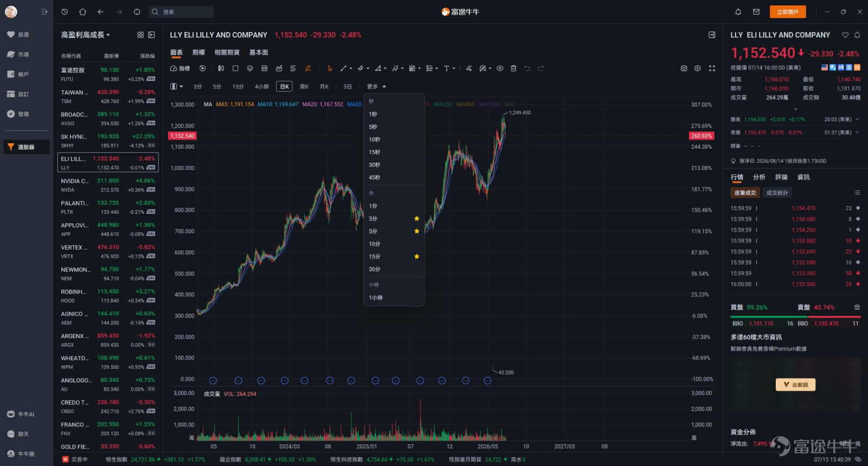Click the 立即開戶 open account button

[788, 12]
